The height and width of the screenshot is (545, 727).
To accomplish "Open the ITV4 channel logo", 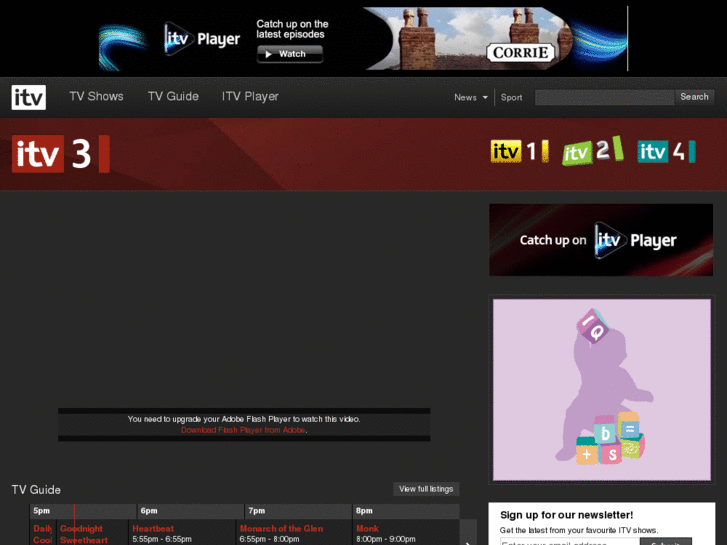I will click(666, 151).
